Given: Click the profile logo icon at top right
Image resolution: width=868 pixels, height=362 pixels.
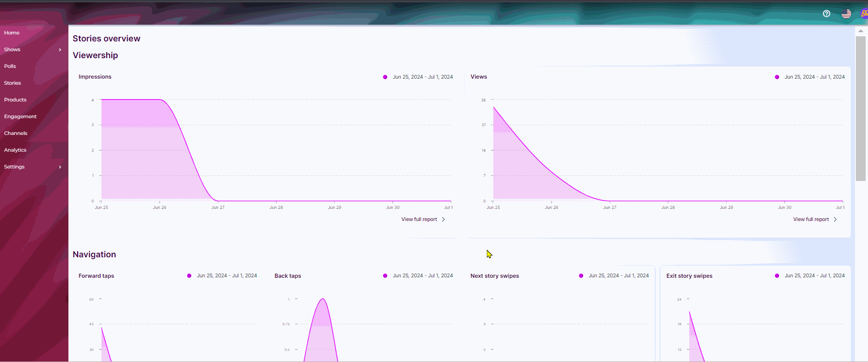Looking at the screenshot, I should (864, 13).
